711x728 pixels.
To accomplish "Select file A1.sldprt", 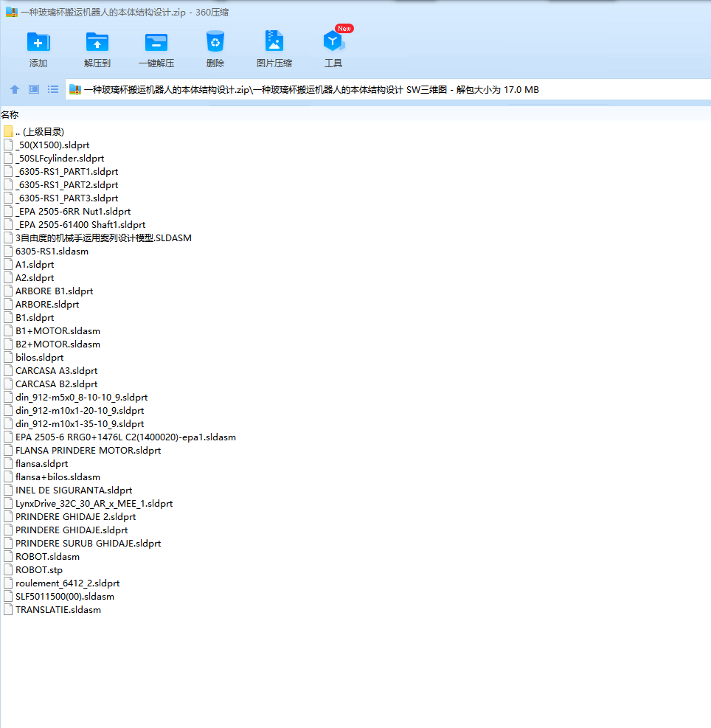I will (35, 265).
